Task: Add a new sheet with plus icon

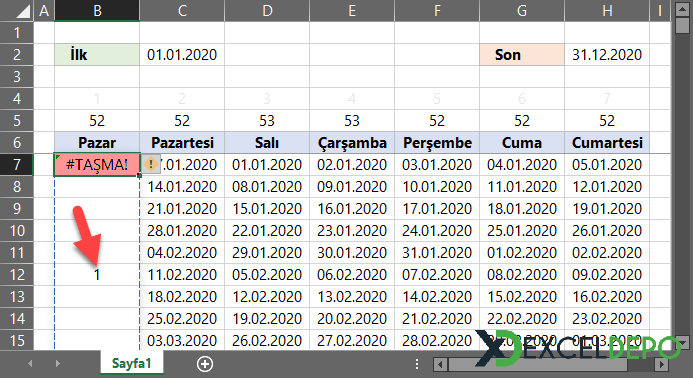Action: click(x=205, y=364)
